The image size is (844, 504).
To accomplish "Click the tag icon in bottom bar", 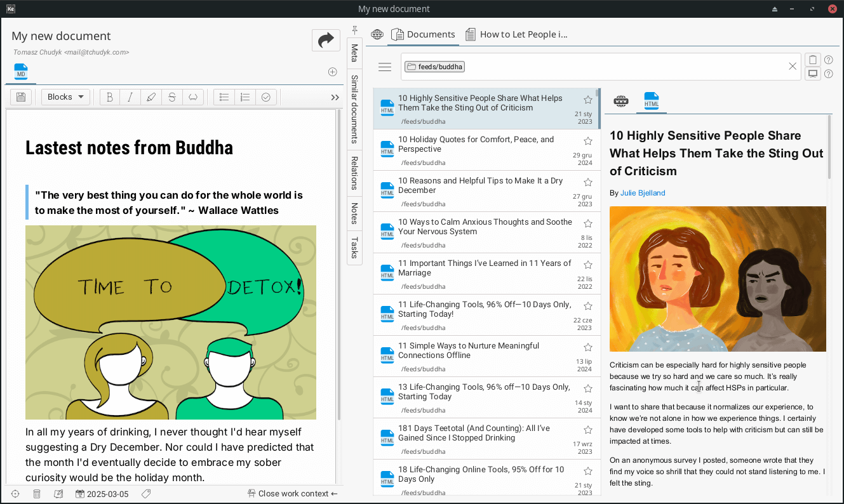I will coord(146,494).
